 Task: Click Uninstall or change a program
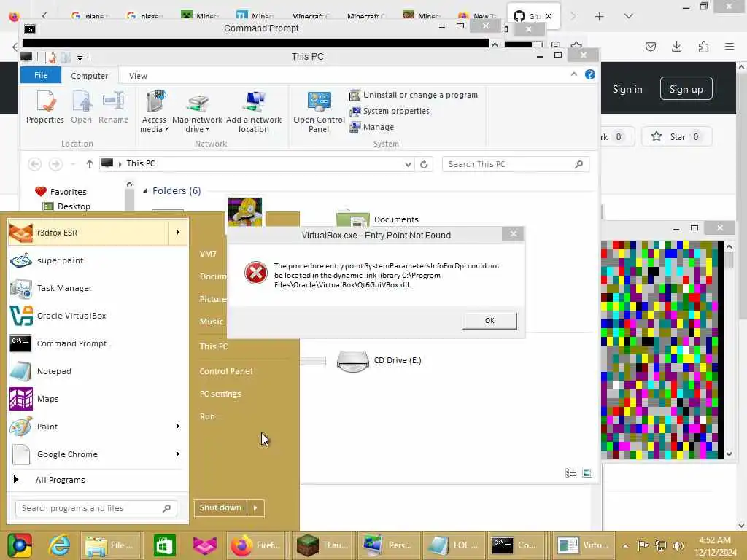[414, 95]
